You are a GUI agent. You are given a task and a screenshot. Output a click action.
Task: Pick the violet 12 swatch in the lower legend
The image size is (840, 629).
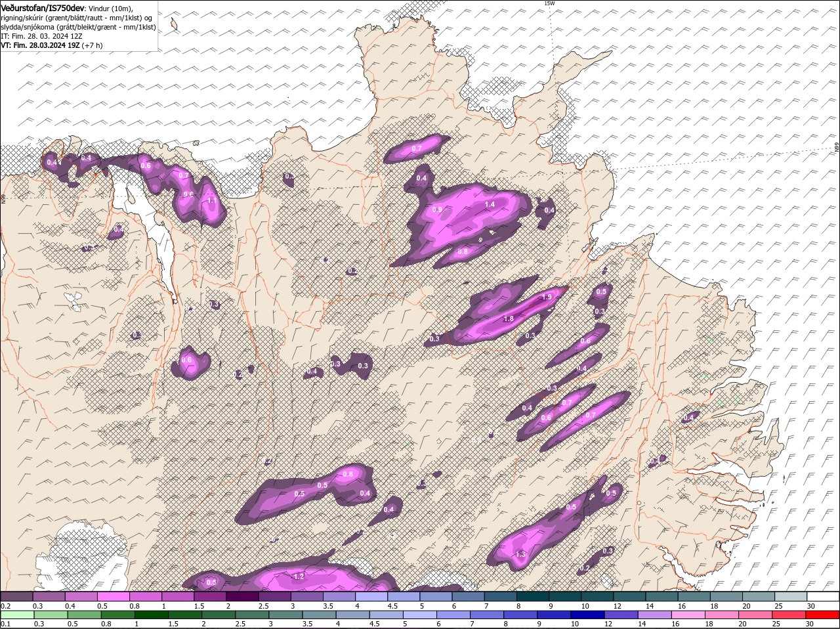pyautogui.click(x=621, y=615)
